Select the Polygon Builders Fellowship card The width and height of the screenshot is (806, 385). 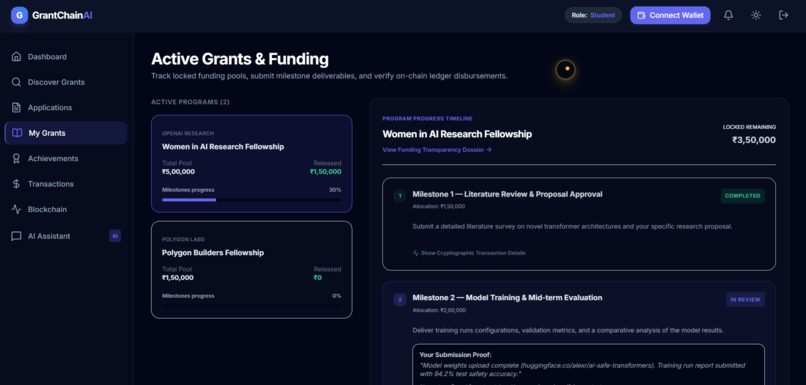252,270
